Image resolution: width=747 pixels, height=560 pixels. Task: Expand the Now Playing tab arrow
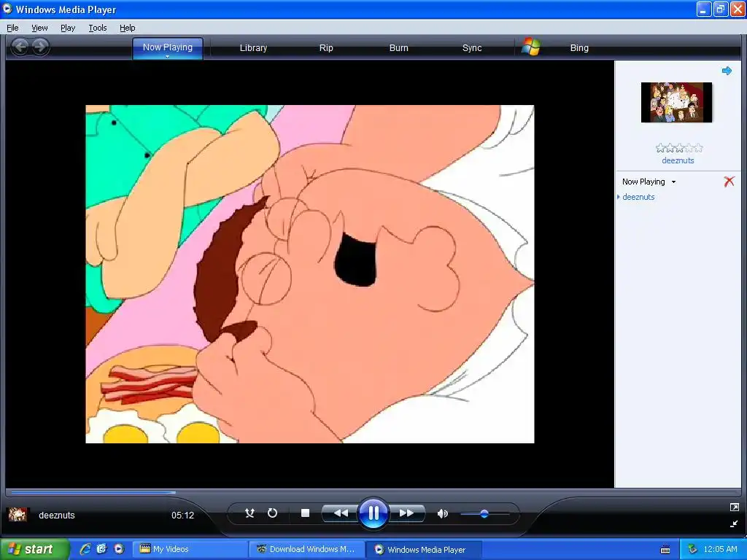tap(168, 57)
